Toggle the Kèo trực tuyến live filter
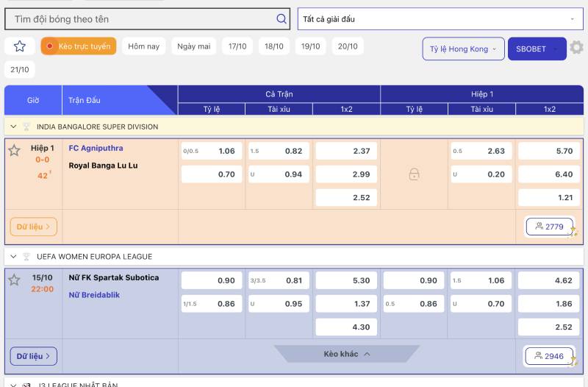 pyautogui.click(x=79, y=46)
